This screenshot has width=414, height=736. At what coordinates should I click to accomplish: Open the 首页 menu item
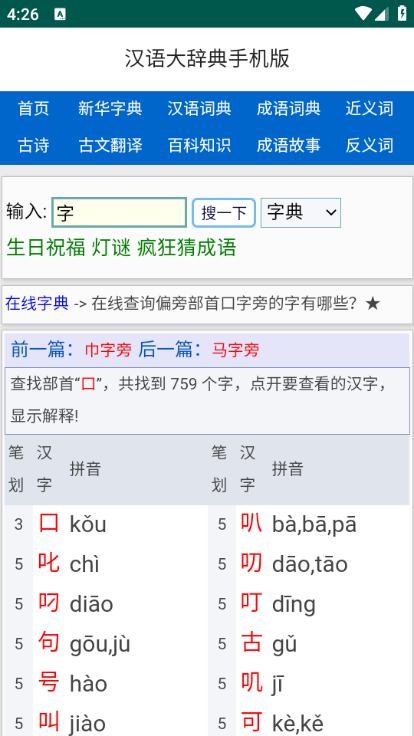[33, 109]
